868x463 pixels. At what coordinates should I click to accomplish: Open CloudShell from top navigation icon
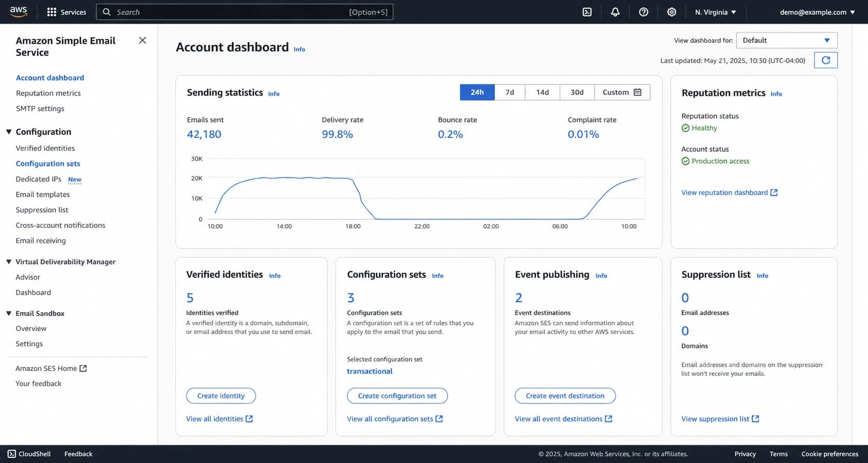(x=587, y=12)
